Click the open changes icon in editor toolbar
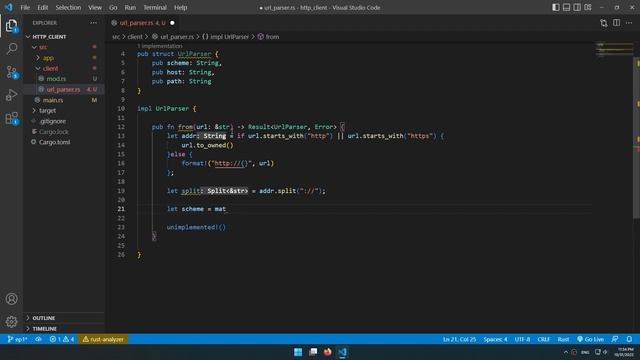This screenshot has width=640, height=360. click(604, 23)
